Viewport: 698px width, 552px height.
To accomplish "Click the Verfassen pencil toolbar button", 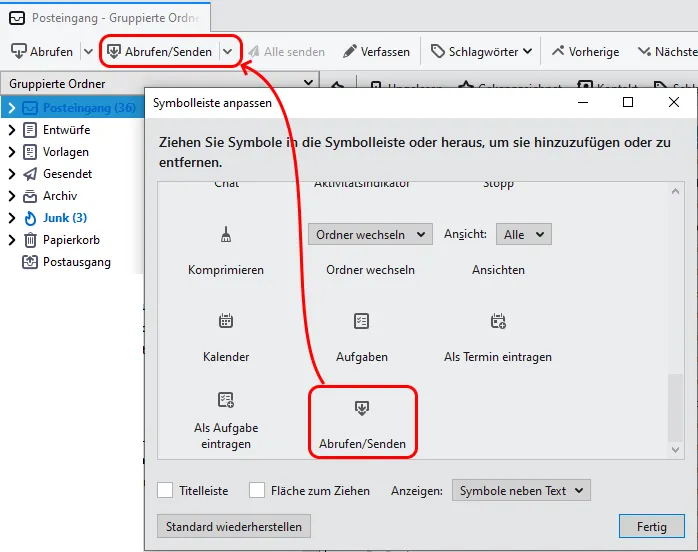I will [376, 52].
